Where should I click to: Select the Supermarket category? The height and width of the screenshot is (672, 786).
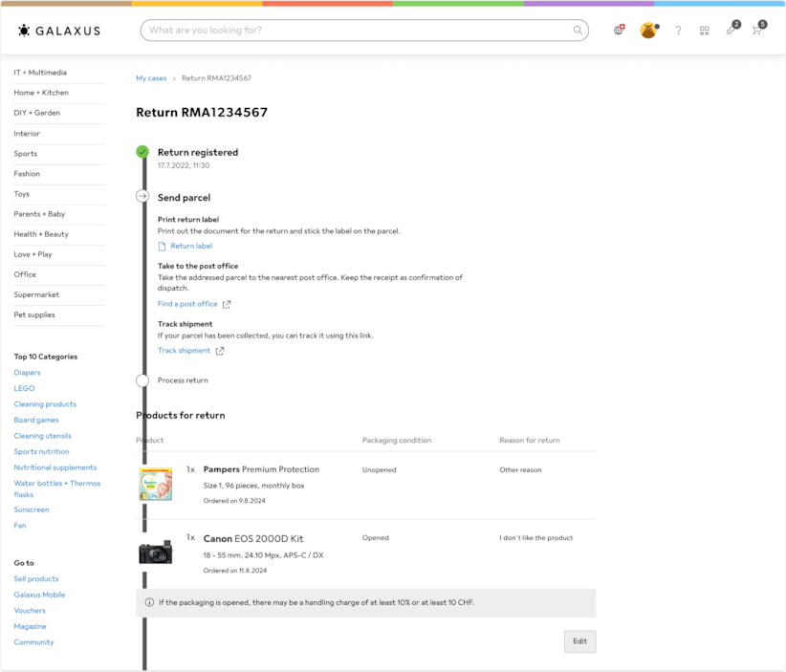pyautogui.click(x=36, y=294)
